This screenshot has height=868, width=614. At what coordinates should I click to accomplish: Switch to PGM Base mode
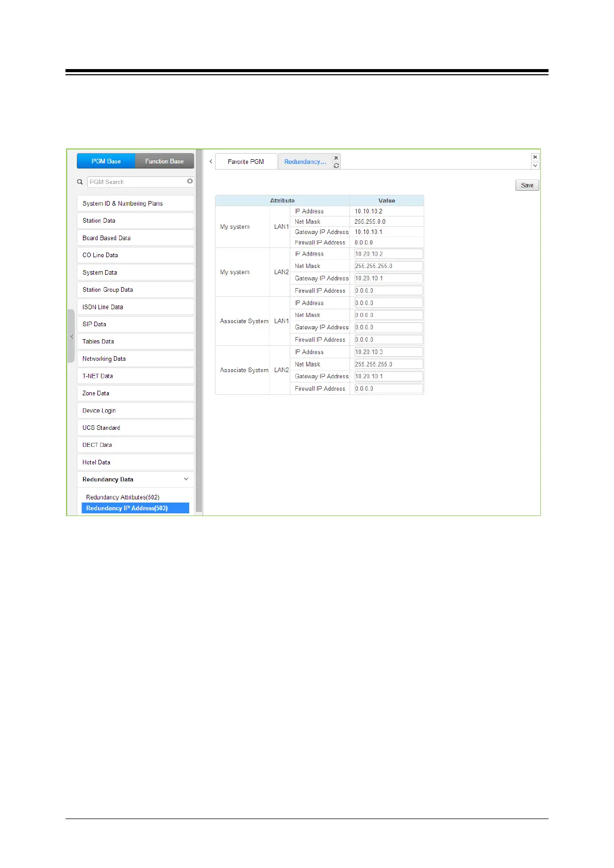106,161
